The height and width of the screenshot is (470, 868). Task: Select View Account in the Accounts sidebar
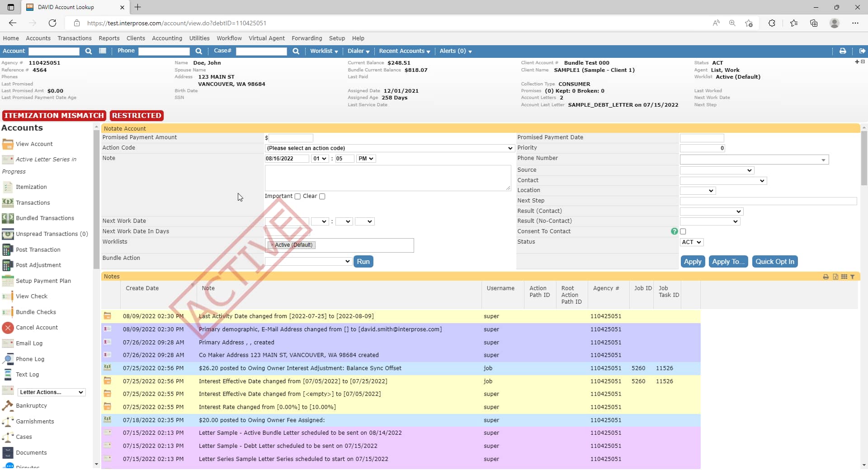click(x=33, y=144)
